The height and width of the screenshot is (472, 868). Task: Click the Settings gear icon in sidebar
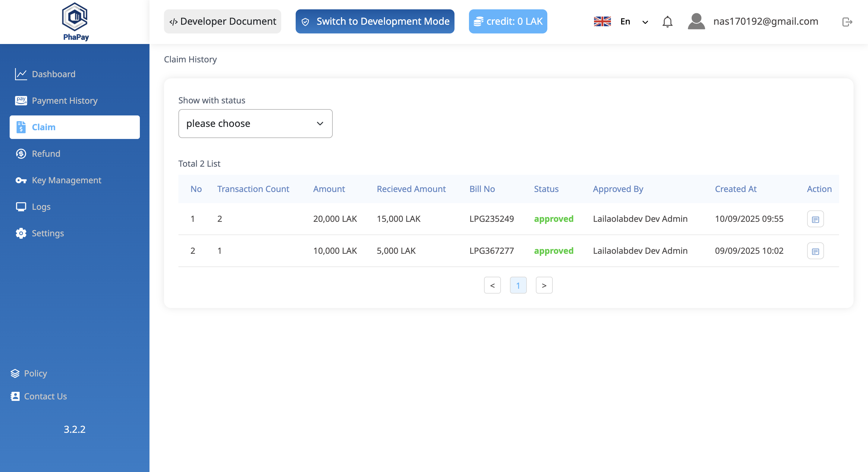click(x=21, y=233)
